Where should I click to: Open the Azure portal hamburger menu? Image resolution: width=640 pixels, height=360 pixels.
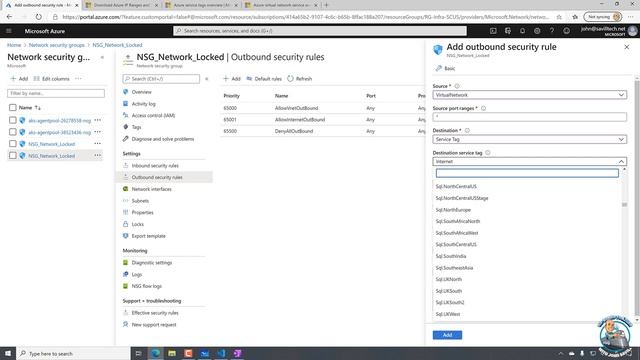tap(9, 31)
